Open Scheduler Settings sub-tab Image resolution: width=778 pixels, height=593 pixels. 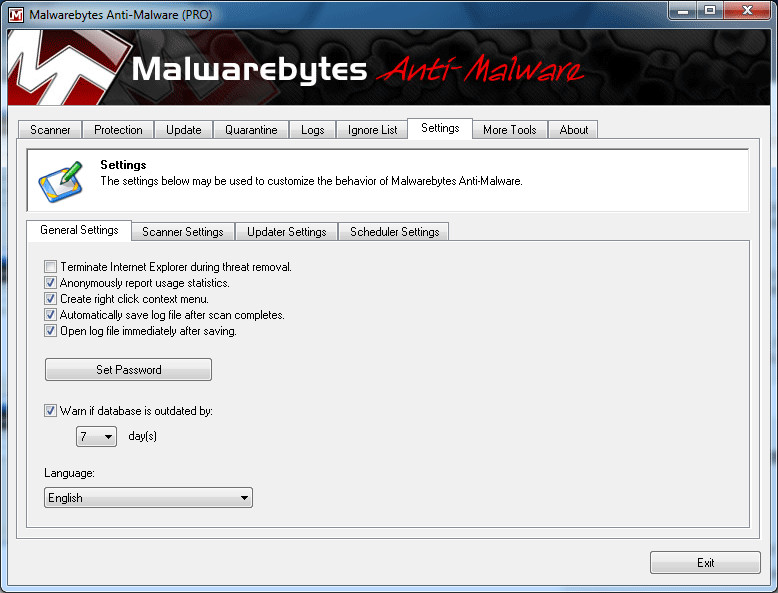pyautogui.click(x=394, y=232)
